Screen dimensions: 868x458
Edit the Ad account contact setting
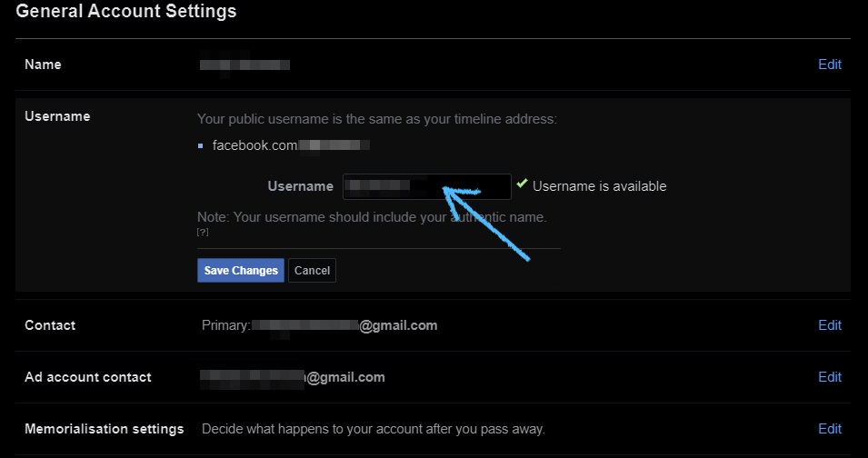[830, 377]
